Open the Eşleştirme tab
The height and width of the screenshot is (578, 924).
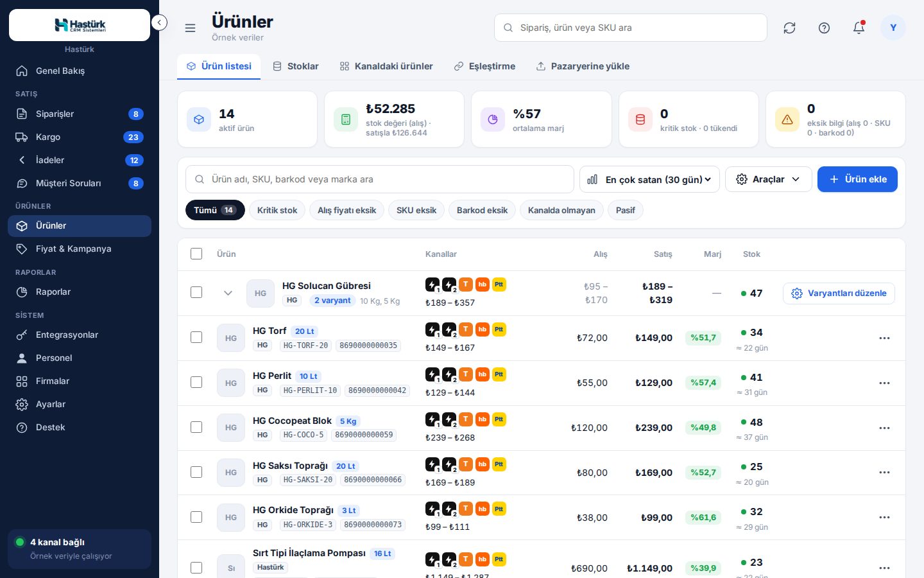484,66
